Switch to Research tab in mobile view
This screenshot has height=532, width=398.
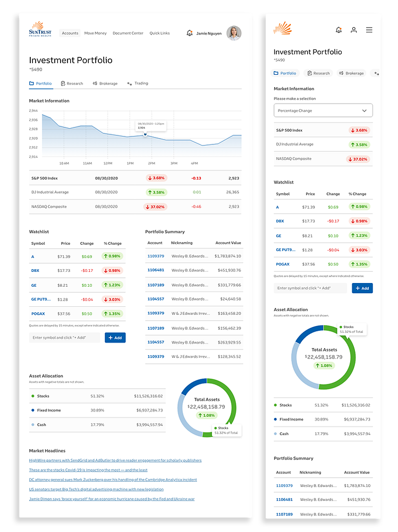[318, 73]
